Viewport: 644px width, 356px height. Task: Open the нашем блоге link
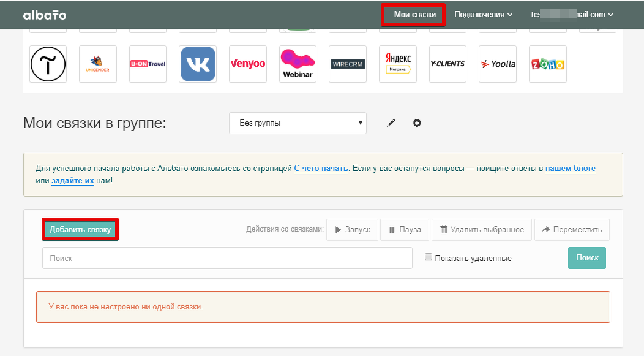click(x=571, y=169)
